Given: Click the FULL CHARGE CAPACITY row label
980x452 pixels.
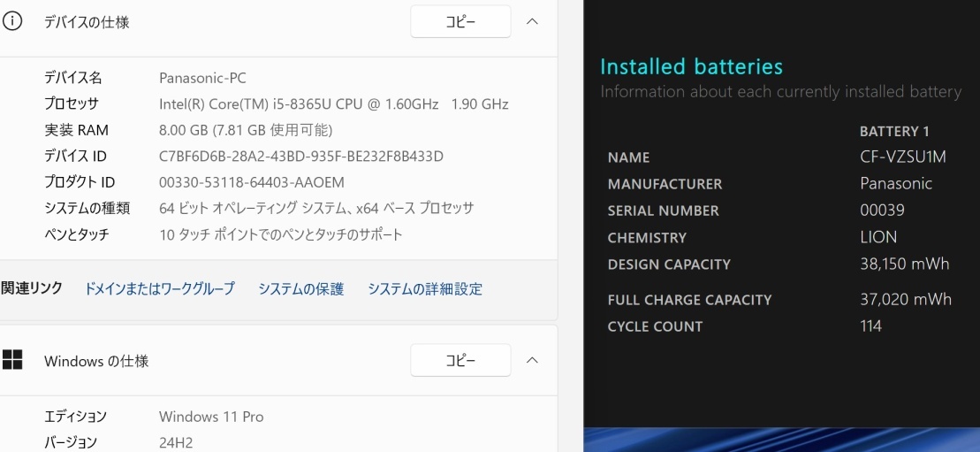Looking at the screenshot, I should pyautogui.click(x=689, y=300).
